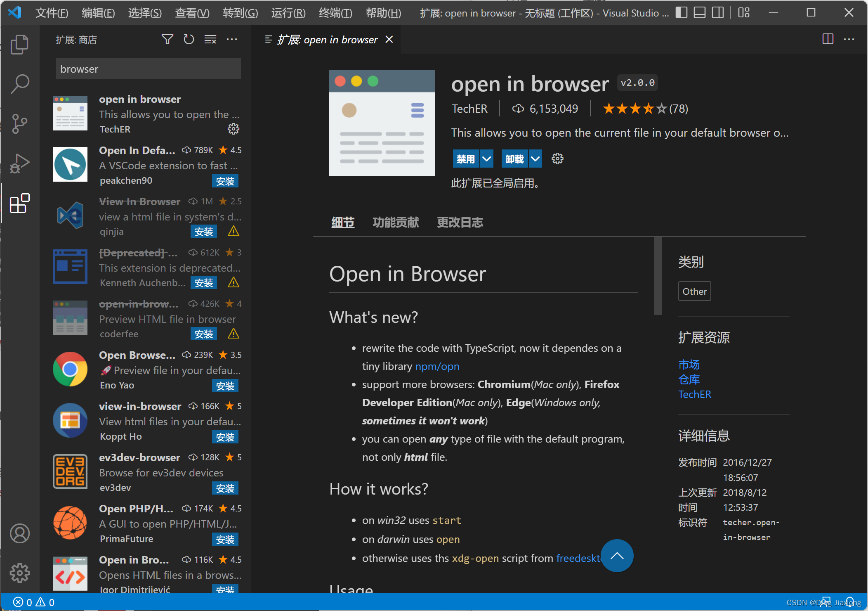Open the Run and Debug view

(x=19, y=163)
